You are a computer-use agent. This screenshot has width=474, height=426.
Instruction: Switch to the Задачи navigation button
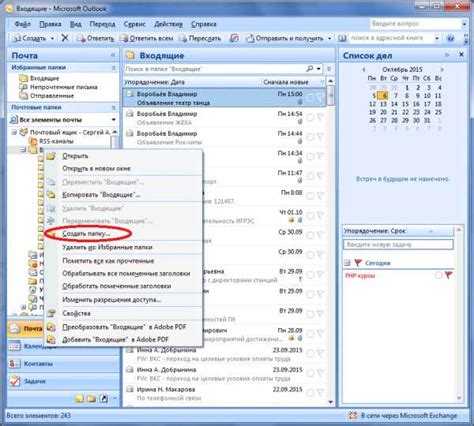63,381
